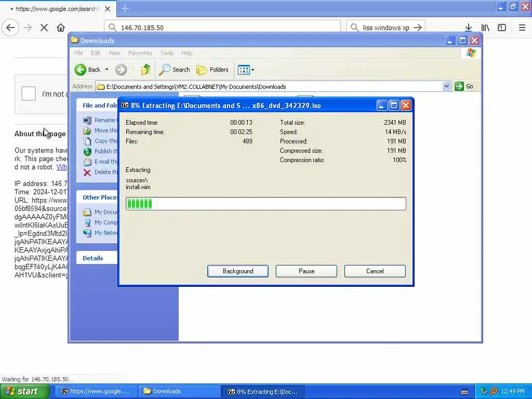Open File menu in Downloads window
The image size is (532, 399).
[79, 53]
